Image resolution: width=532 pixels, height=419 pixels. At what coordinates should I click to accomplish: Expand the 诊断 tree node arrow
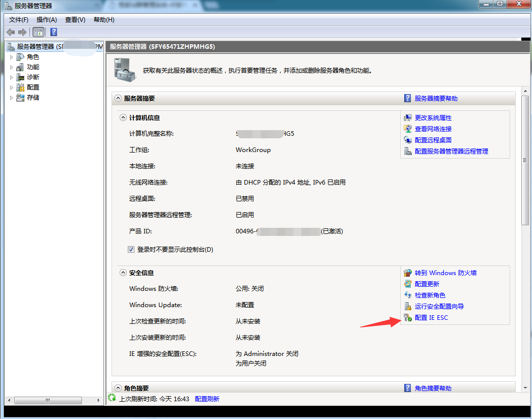coord(11,77)
